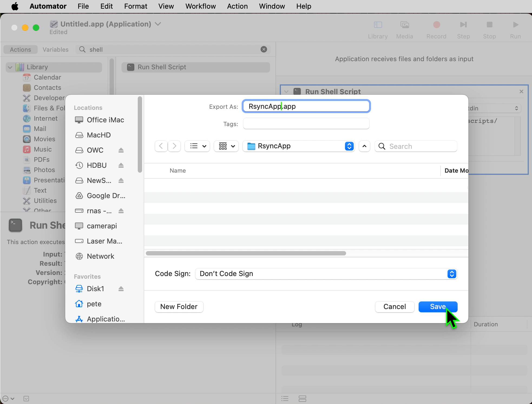This screenshot has width=532, height=404.
Task: Eject the HDBU drive
Action: [x=121, y=165]
